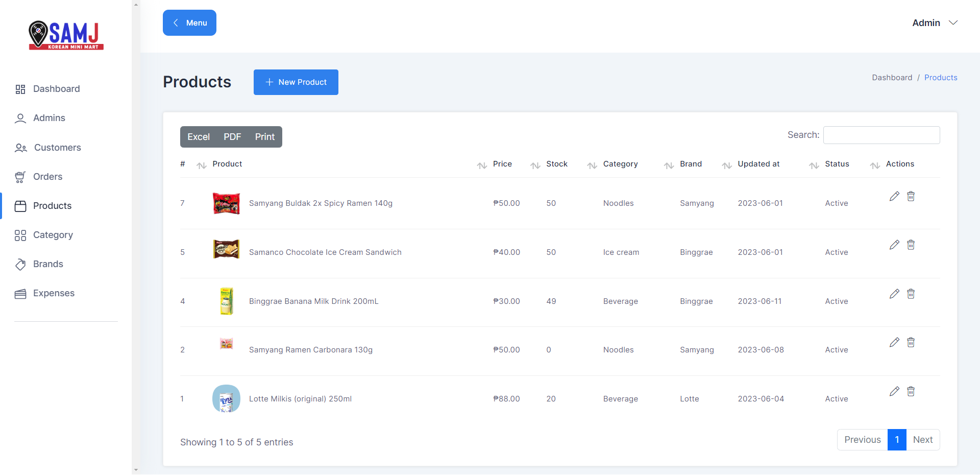Click the pencil icon for Binggrae Banana Milk Drink

[894, 294]
